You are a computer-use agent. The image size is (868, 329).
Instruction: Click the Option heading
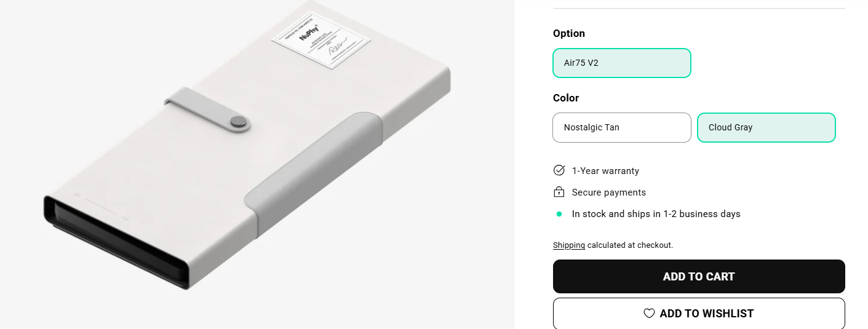[x=569, y=33]
